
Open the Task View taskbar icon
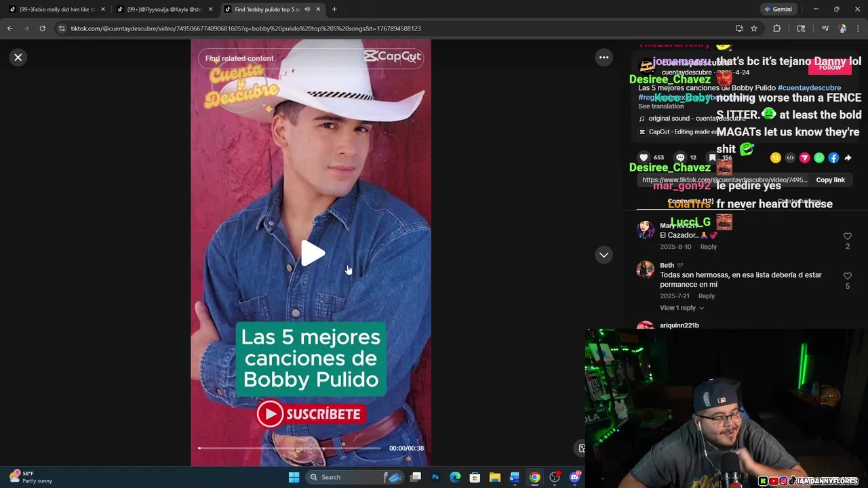(x=416, y=477)
